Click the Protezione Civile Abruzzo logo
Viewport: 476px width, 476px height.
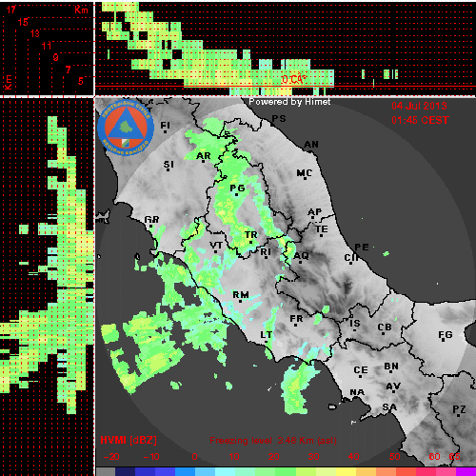[x=126, y=128]
